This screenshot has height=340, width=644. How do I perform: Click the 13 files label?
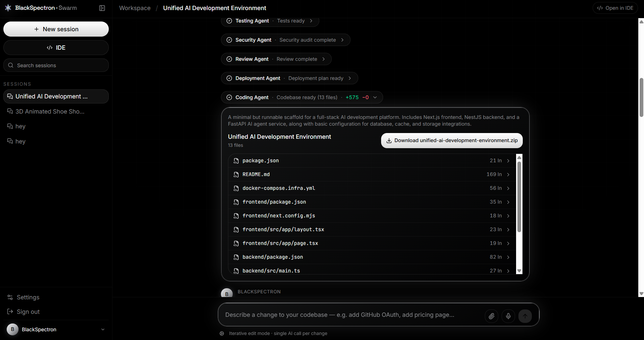tap(235, 145)
